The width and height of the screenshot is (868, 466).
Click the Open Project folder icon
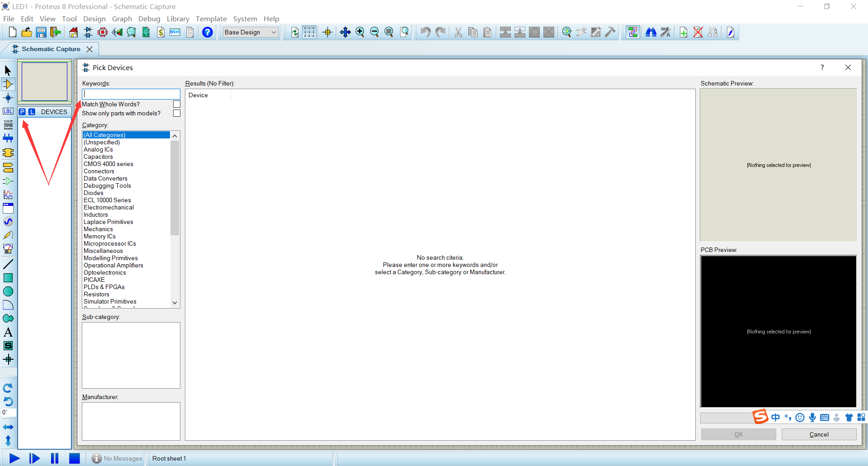(x=27, y=32)
